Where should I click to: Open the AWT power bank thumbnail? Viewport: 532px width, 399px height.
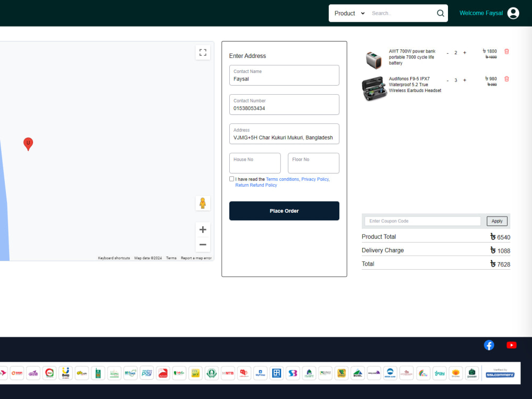pyautogui.click(x=373, y=60)
